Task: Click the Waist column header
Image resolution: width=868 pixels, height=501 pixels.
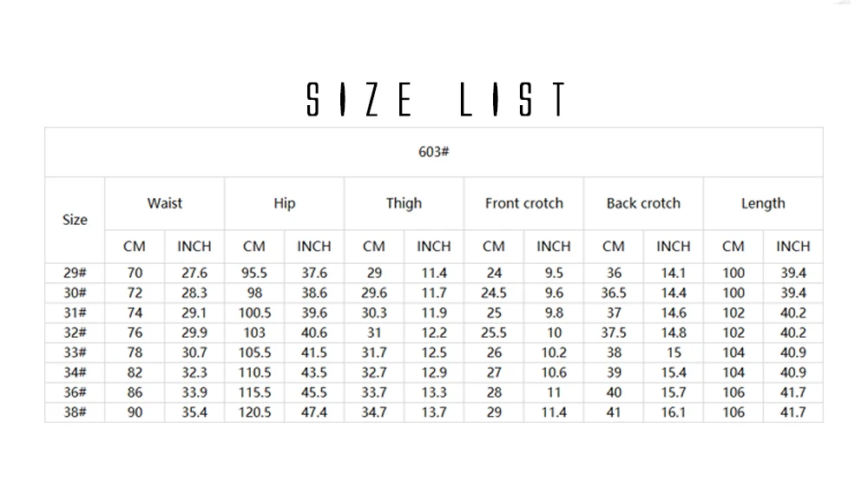Action: 164,203
